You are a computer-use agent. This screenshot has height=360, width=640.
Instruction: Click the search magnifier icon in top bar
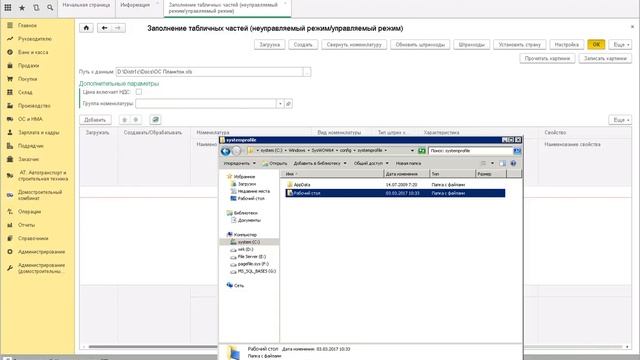pyautogui.click(x=50, y=8)
